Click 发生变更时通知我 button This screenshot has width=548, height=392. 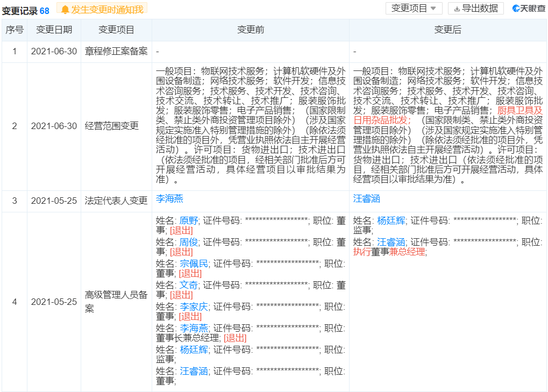tap(102, 10)
